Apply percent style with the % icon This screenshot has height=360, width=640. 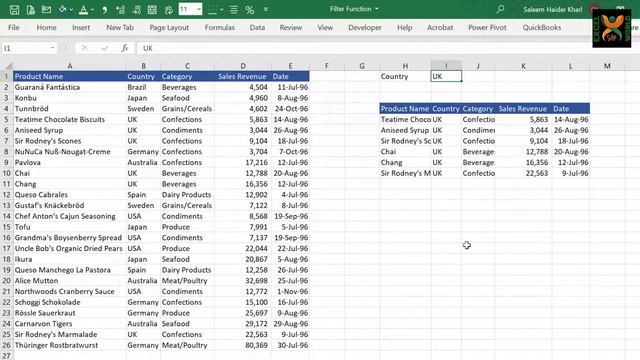pyautogui.click(x=250, y=9)
